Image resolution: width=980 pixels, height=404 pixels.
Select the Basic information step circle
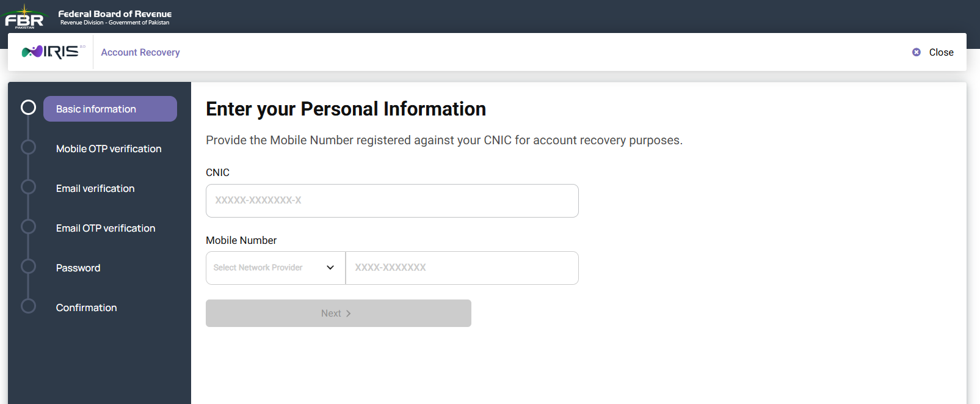tap(28, 108)
